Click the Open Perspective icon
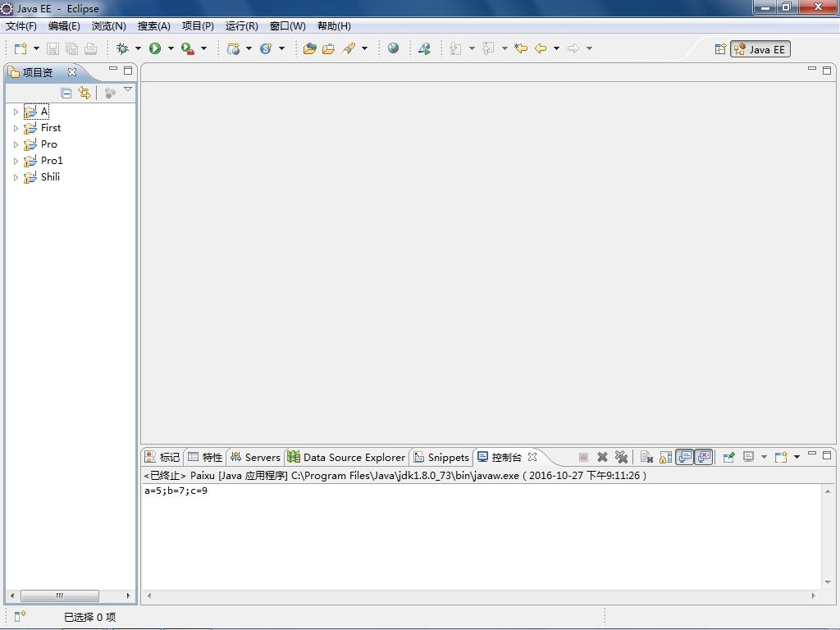This screenshot has width=840, height=630. tap(720, 49)
